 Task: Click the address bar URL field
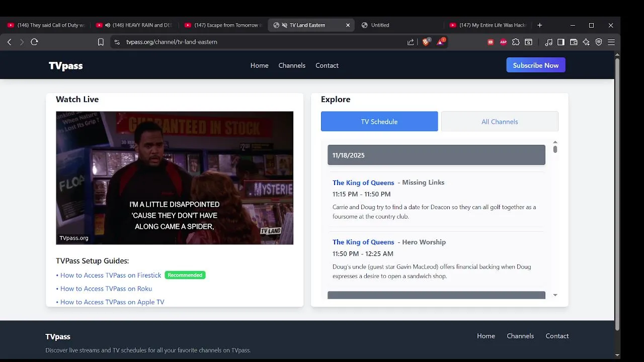tap(262, 42)
